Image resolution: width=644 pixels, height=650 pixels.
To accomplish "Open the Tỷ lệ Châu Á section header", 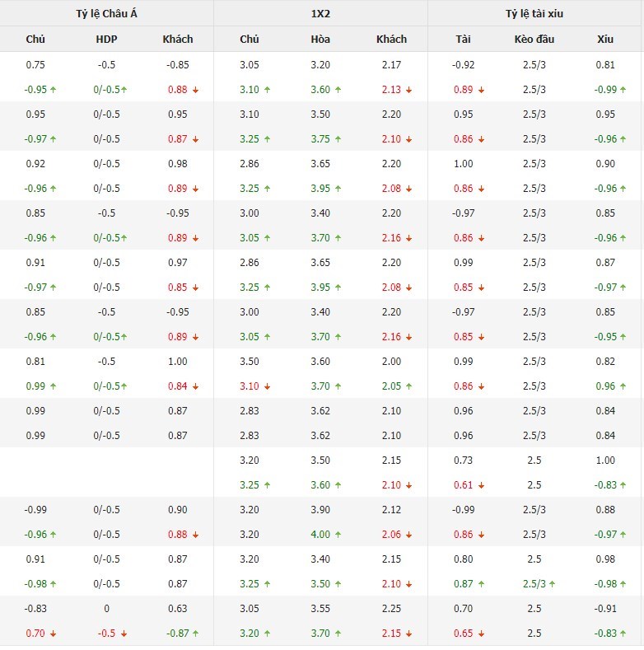I will tap(106, 14).
